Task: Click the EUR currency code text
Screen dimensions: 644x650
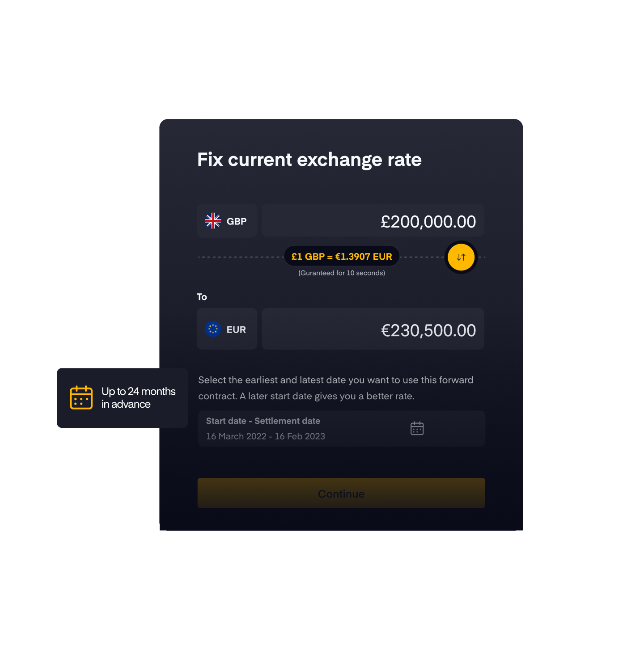Action: click(x=236, y=330)
